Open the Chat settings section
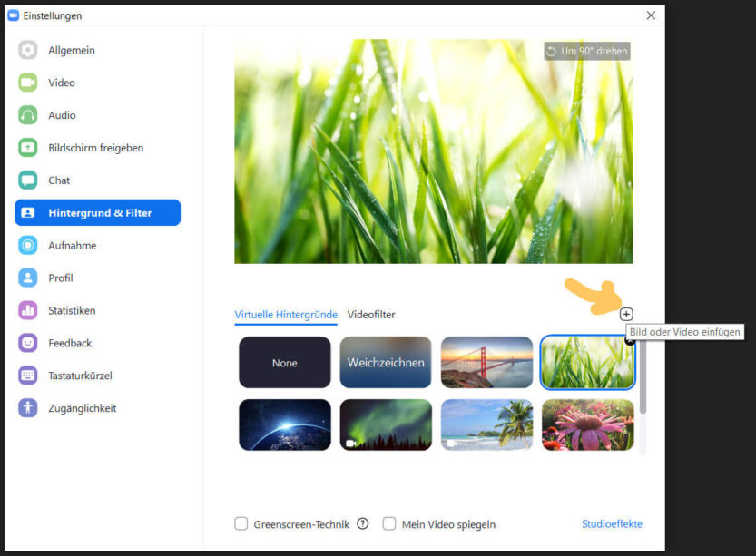This screenshot has width=756, height=556. pyautogui.click(x=58, y=180)
